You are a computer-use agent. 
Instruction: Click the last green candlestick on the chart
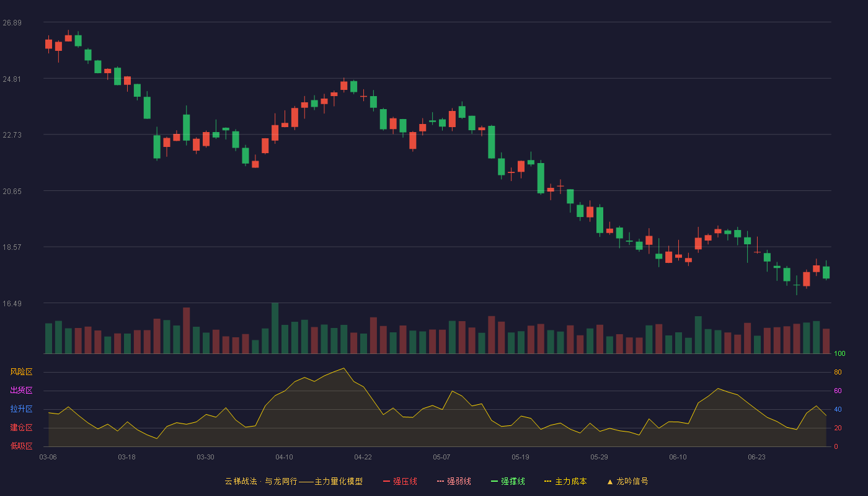(x=826, y=272)
